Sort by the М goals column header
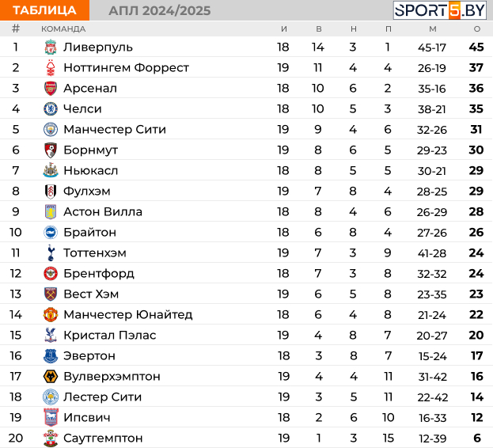Image resolution: width=493 pixels, height=448 pixels. (x=433, y=29)
